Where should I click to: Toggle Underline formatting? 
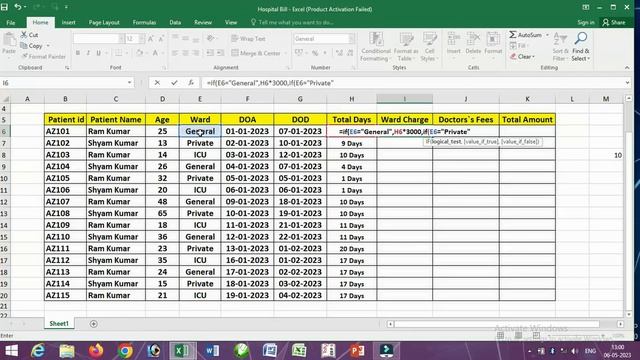[98, 53]
